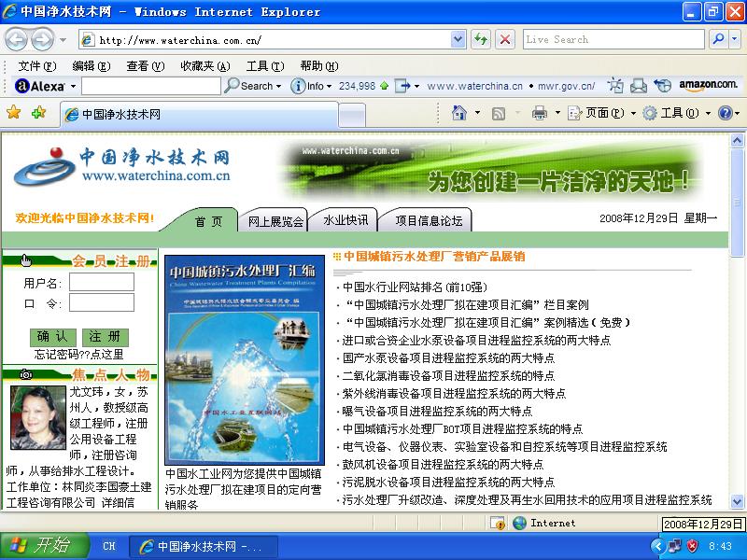The image size is (747, 560).
Task: Click the 确认 login button
Action: click(x=53, y=337)
